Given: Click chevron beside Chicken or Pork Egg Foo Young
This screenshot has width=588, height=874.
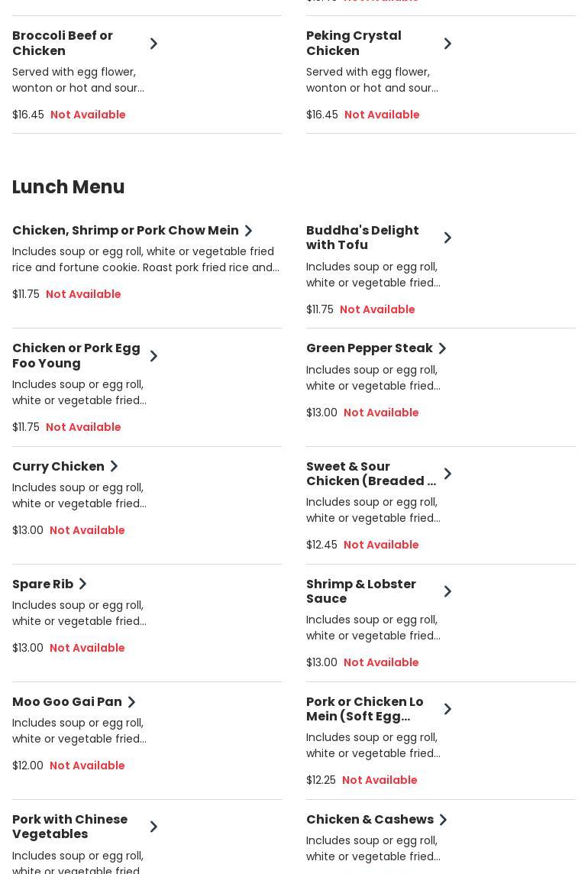Looking at the screenshot, I should [153, 356].
